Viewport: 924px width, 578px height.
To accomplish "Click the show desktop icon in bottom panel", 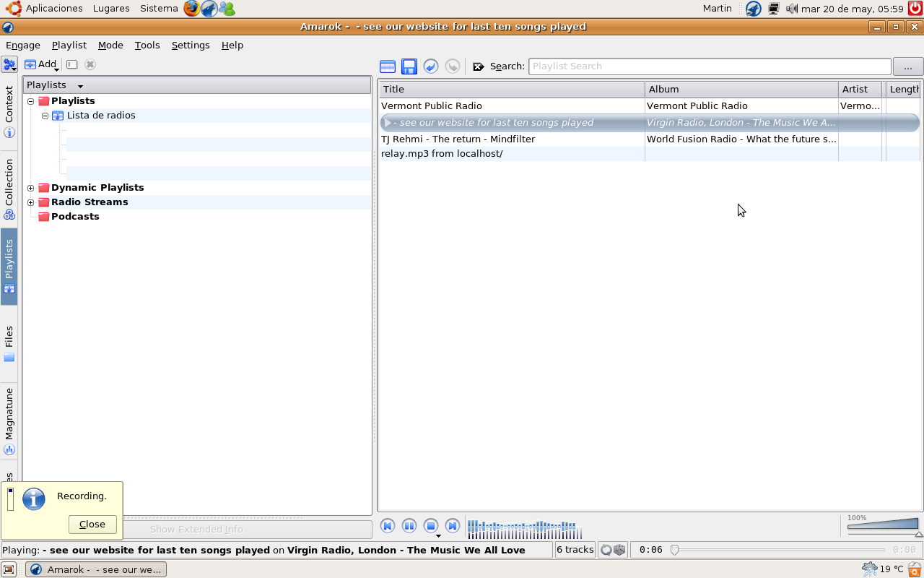I will tap(9, 569).
